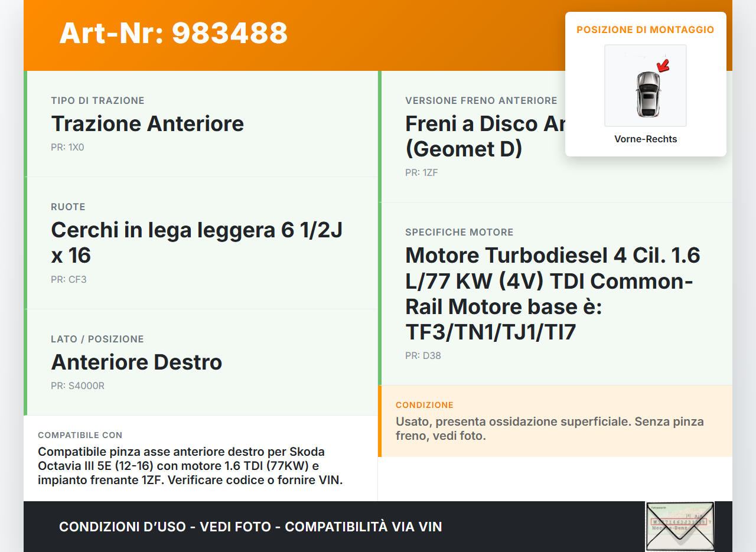This screenshot has width=756, height=552.
Task: Select the (Geomet D) brake text
Action: (464, 149)
